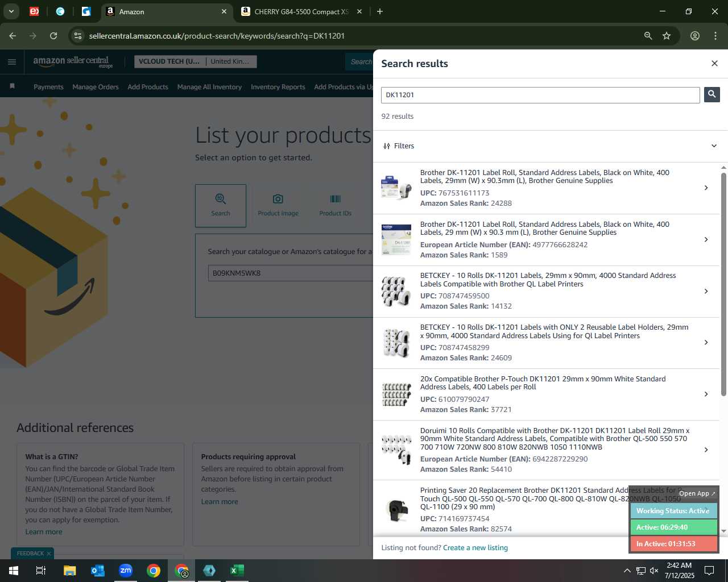Image resolution: width=728 pixels, height=582 pixels.
Task: Select the Product Image option tab
Action: pos(278,205)
